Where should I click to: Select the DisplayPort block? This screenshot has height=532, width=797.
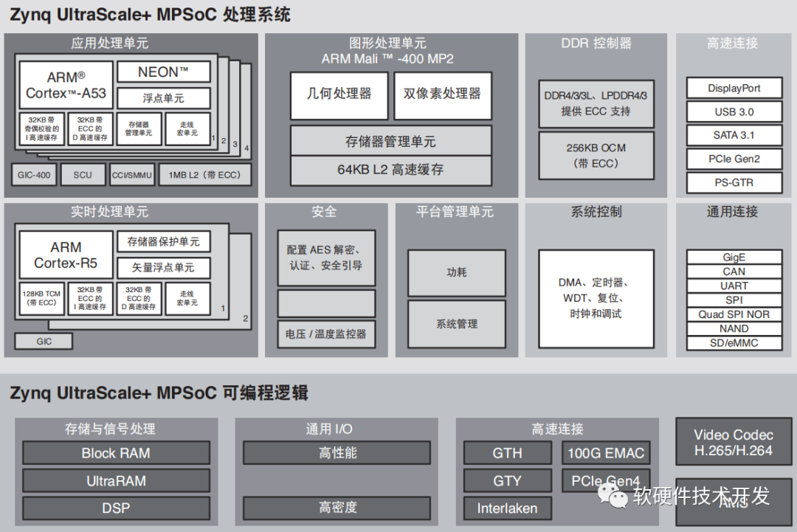[734, 88]
